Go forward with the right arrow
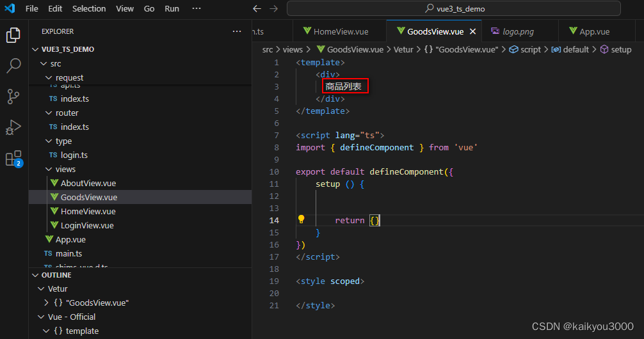Image resolution: width=644 pixels, height=339 pixels. [x=274, y=8]
